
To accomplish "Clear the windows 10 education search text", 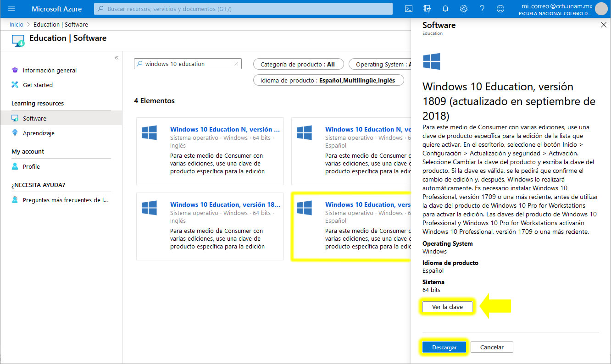I will point(236,64).
